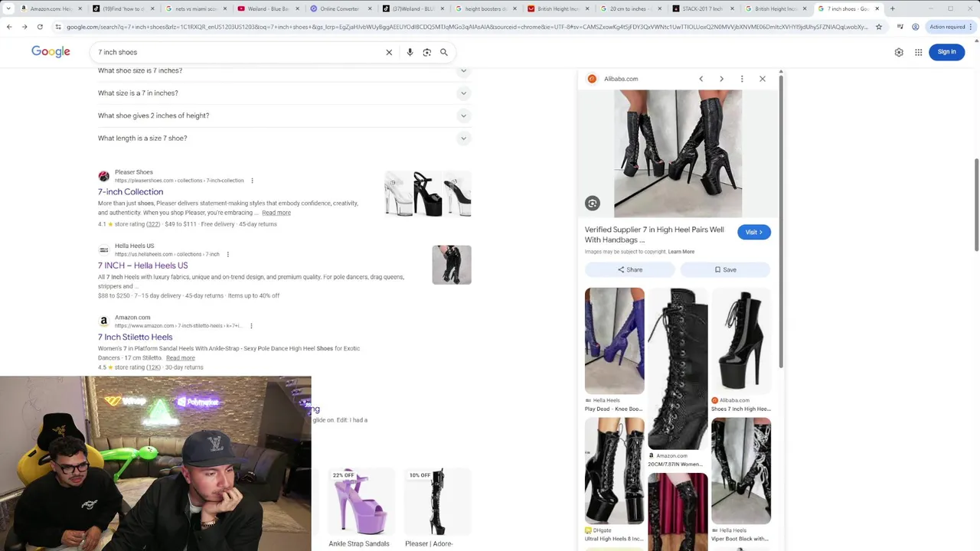The image size is (980, 551).
Task: Click the browser address bar URL
Action: pos(467,27)
